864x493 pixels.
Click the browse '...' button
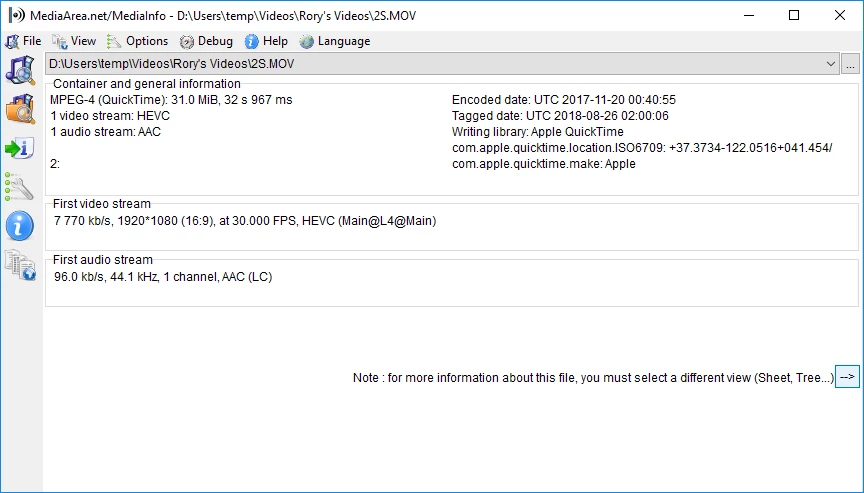pyautogui.click(x=850, y=64)
